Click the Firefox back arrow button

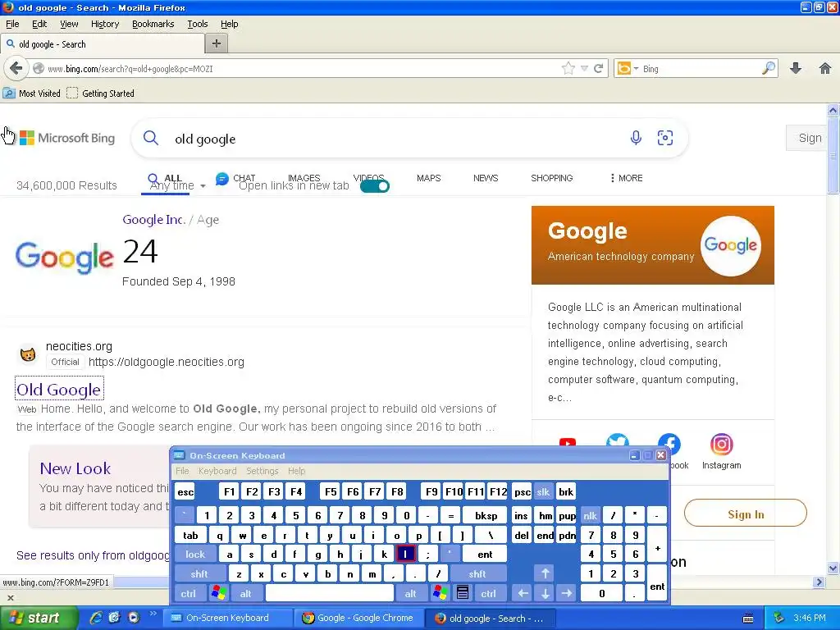(16, 68)
